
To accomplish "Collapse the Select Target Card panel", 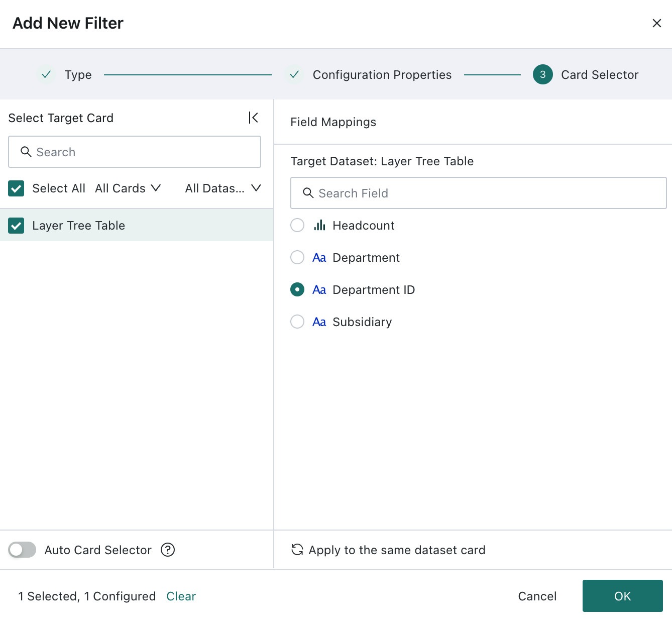I will 254,118.
